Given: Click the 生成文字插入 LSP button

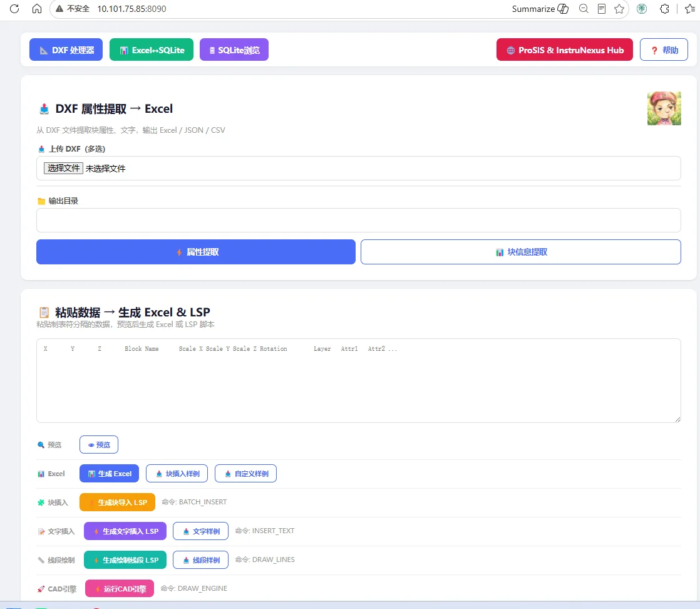Looking at the screenshot, I should (x=125, y=531).
